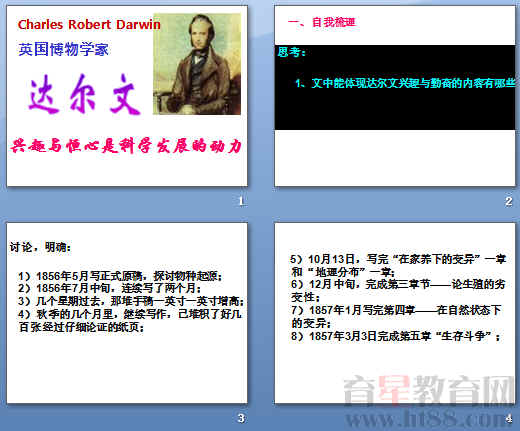Click question 1 text in black box
Image resolution: width=520 pixels, height=431 pixels.
pyautogui.click(x=405, y=83)
